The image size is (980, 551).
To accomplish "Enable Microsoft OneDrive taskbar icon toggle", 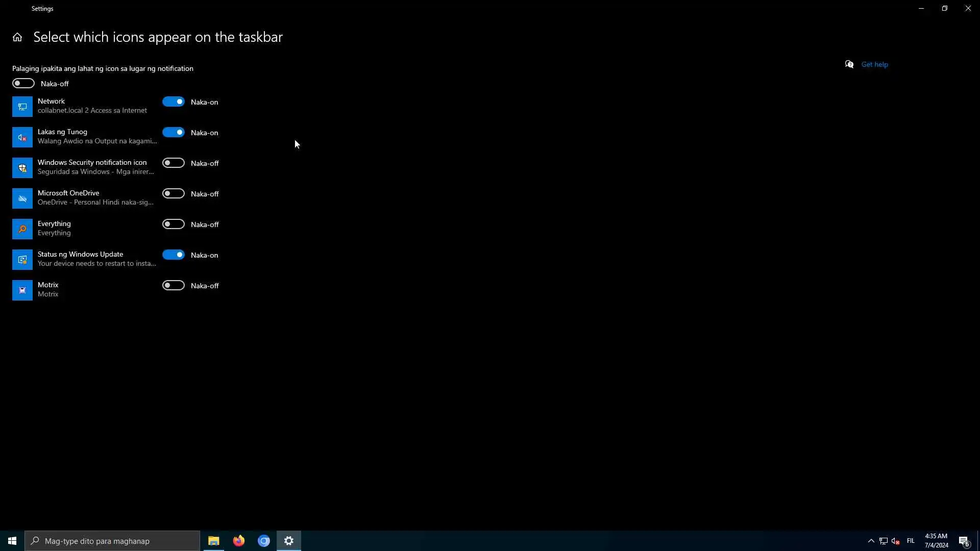I will click(174, 194).
